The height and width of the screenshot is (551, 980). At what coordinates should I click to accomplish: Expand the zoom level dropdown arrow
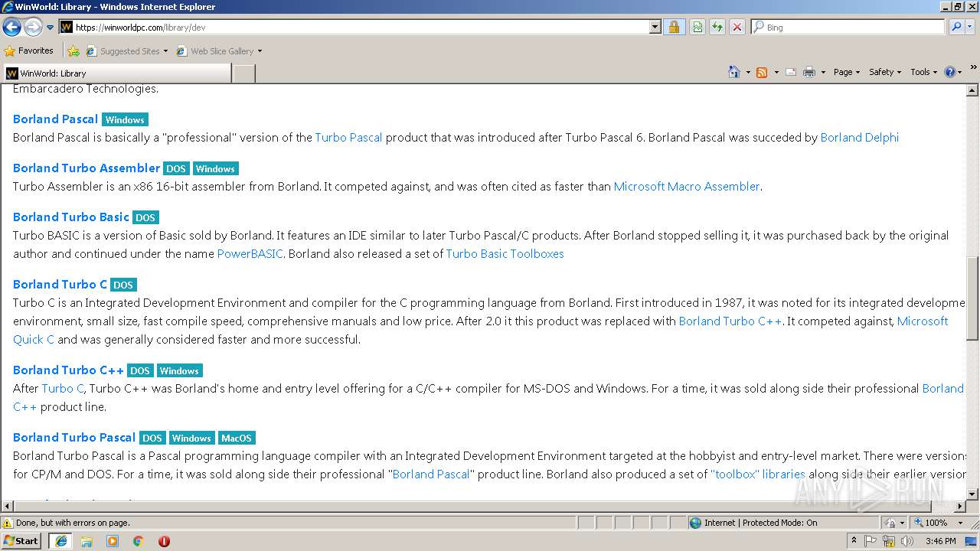coord(960,523)
